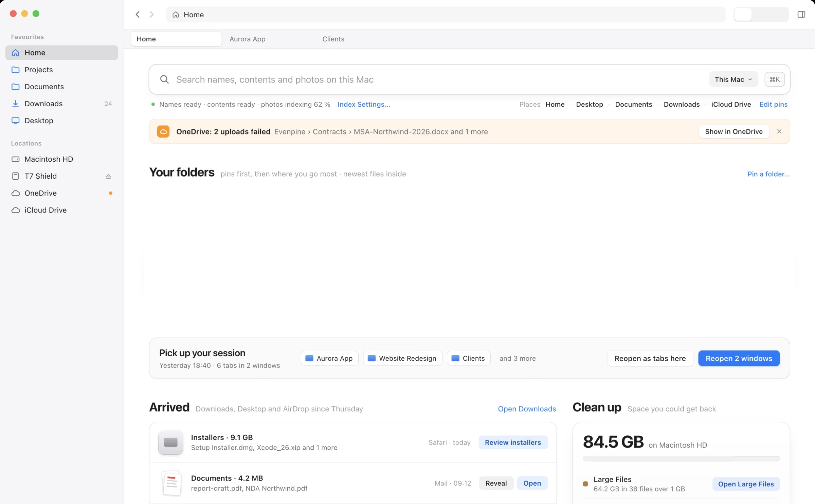Click Review installers button
This screenshot has height=504, width=815.
[x=513, y=443]
